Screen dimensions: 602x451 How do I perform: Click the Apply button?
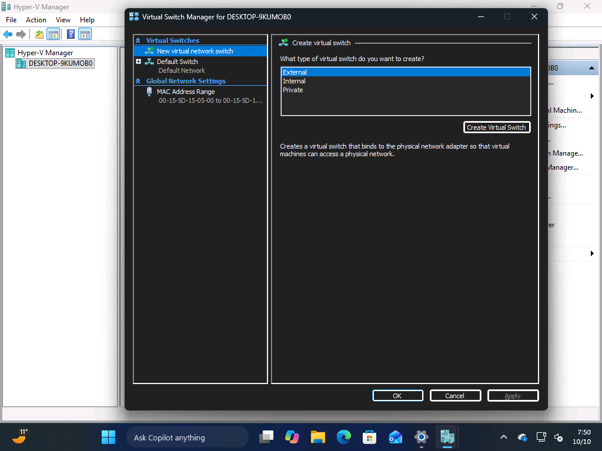point(513,396)
